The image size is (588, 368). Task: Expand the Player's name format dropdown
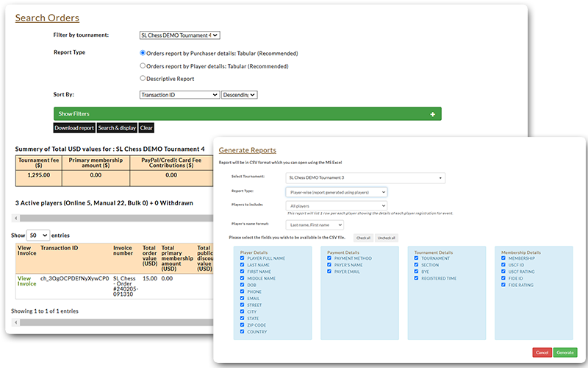[x=315, y=224]
